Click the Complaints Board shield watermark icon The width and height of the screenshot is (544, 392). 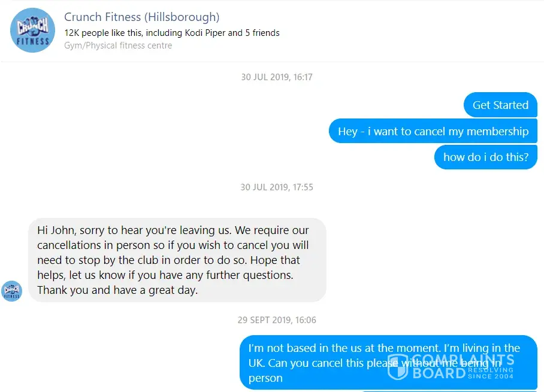(x=398, y=367)
